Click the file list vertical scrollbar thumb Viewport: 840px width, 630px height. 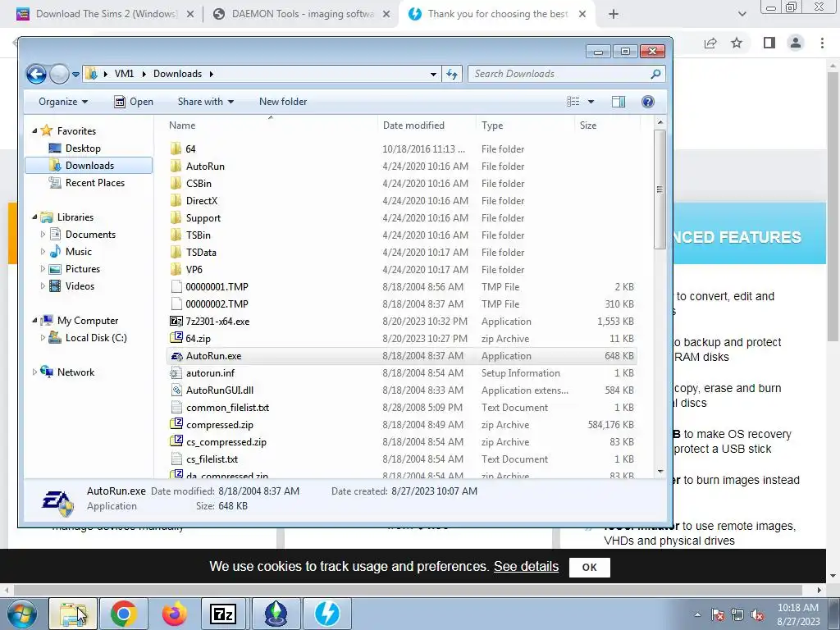coord(660,189)
